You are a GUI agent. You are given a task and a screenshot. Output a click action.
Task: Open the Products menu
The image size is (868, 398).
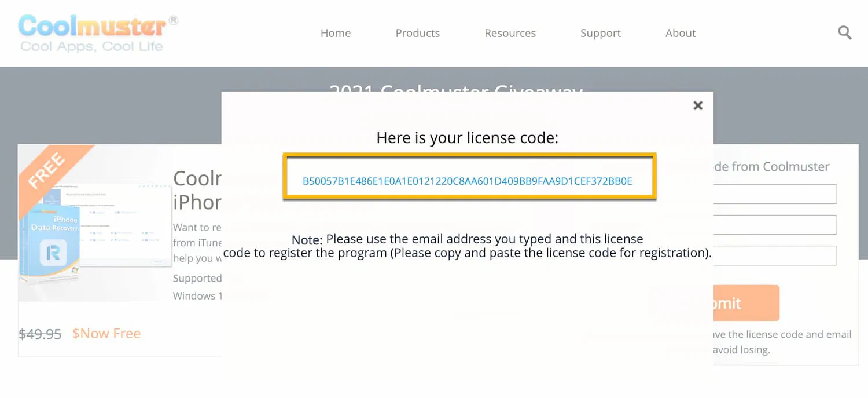point(417,33)
